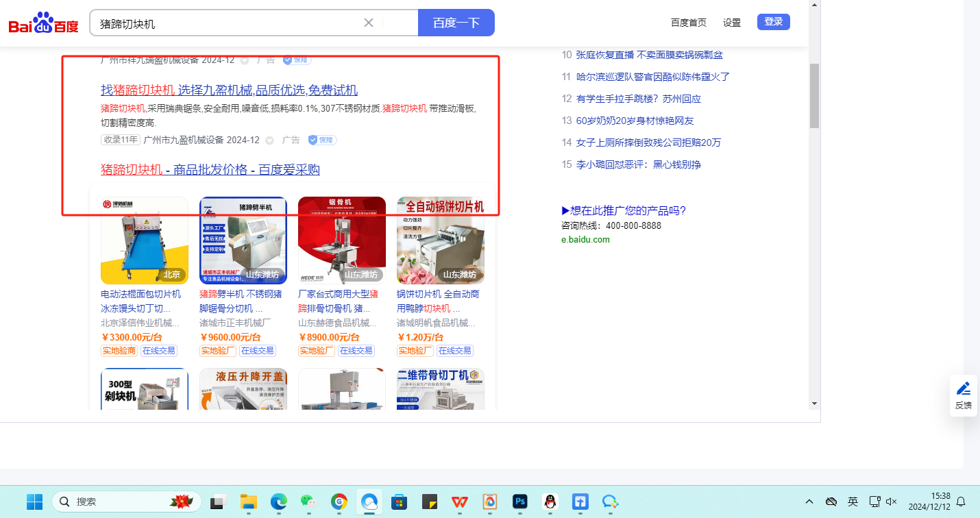
Task: Open the 电动法棍面包切片机 product thumbnail
Action: click(x=145, y=241)
